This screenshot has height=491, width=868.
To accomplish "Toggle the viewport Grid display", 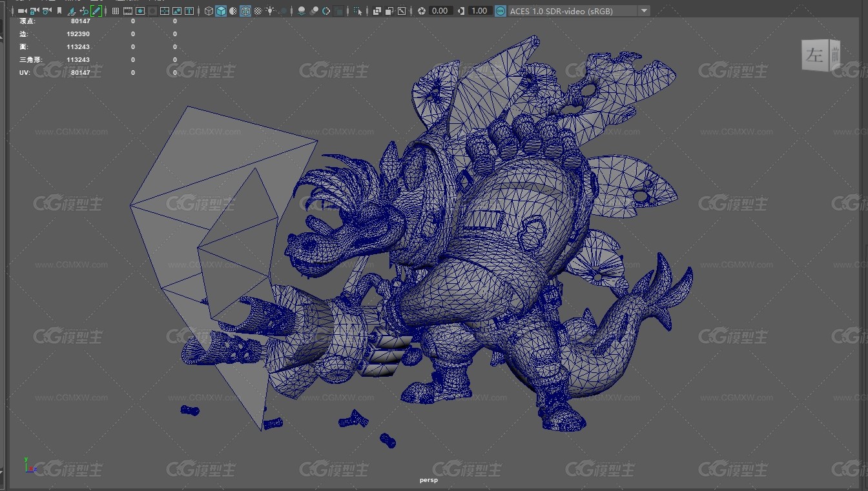I will [116, 11].
